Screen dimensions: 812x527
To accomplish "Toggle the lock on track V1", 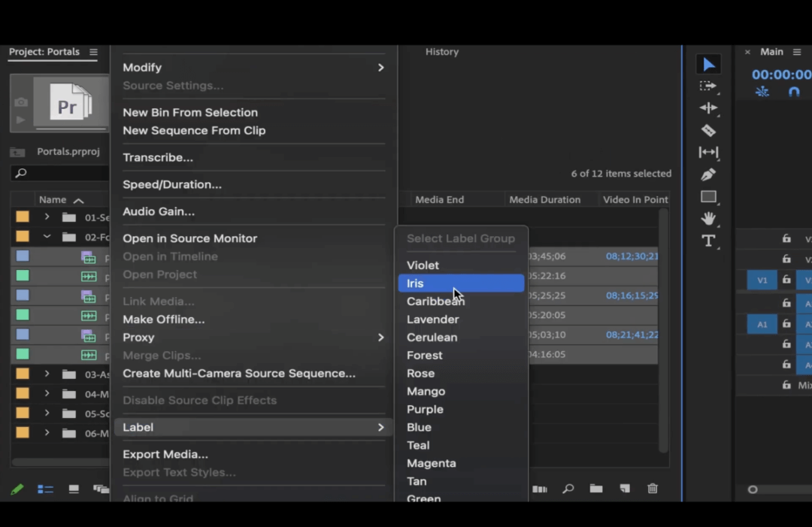I will tap(786, 280).
